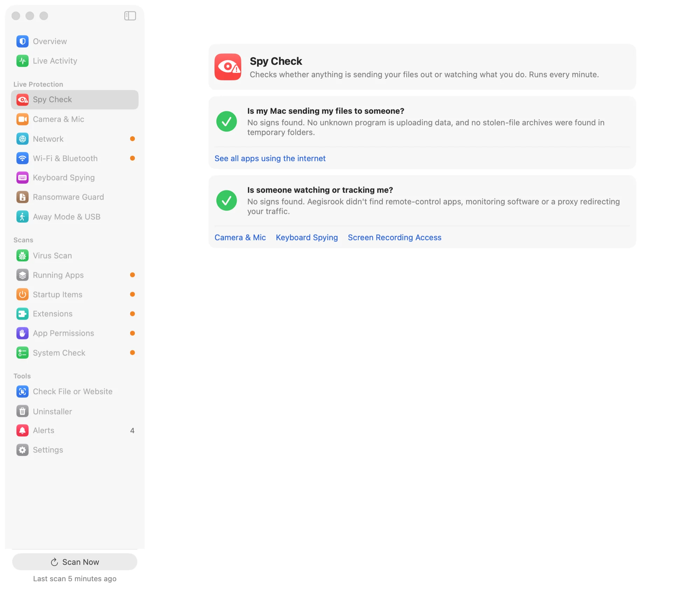Open the Keyboard Spying link in the tracking card

click(x=307, y=237)
